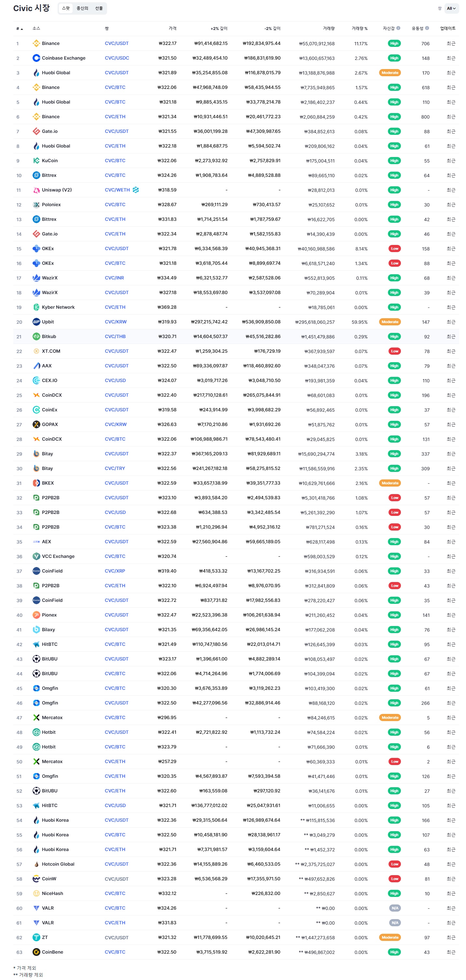The height and width of the screenshot is (980, 466).
Task: Click the Bilaxy exchange name
Action: tap(48, 629)
